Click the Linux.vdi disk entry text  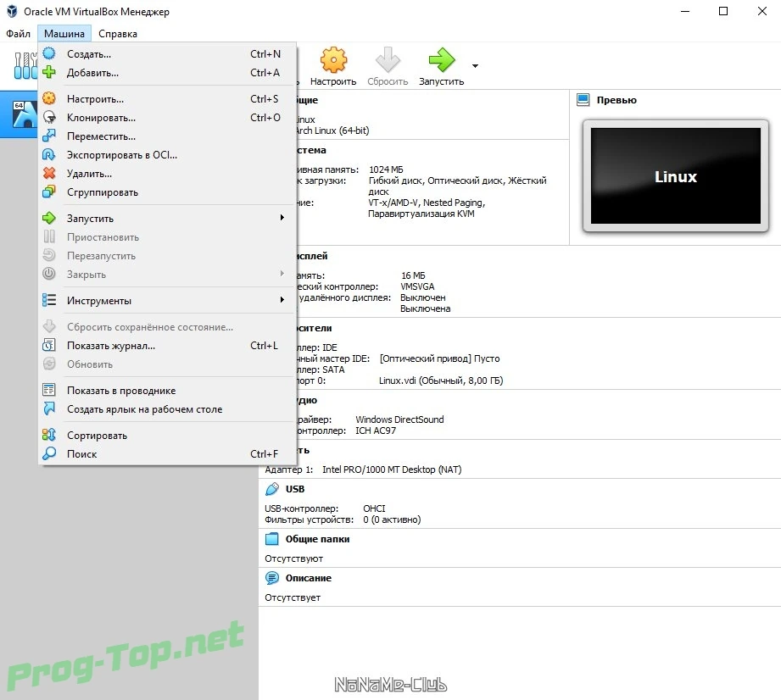tap(441, 381)
